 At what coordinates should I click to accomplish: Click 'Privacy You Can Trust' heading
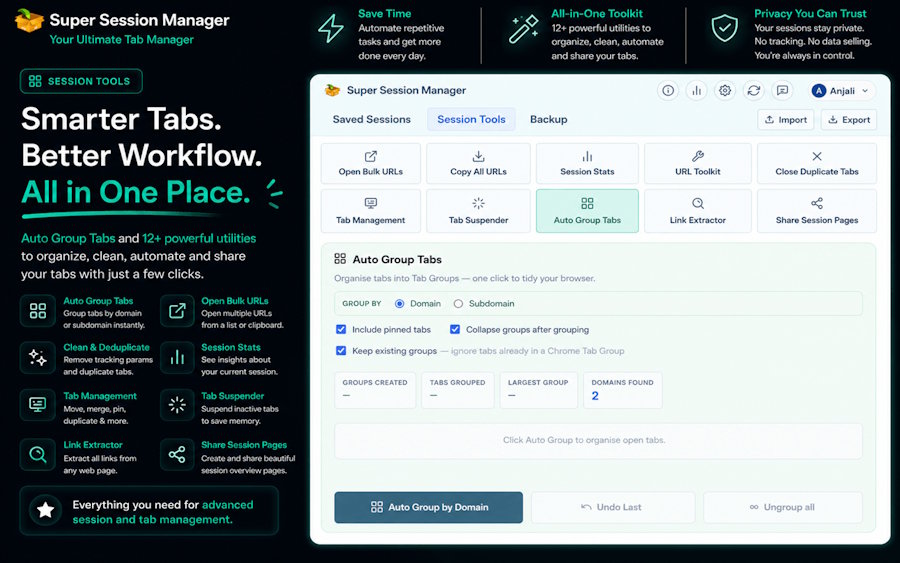coord(810,13)
